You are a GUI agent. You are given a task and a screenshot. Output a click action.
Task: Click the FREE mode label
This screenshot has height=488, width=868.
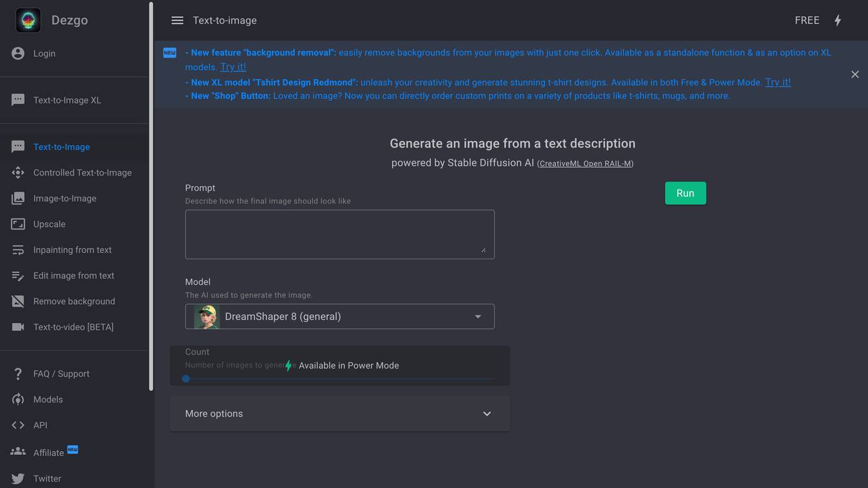[x=807, y=20]
